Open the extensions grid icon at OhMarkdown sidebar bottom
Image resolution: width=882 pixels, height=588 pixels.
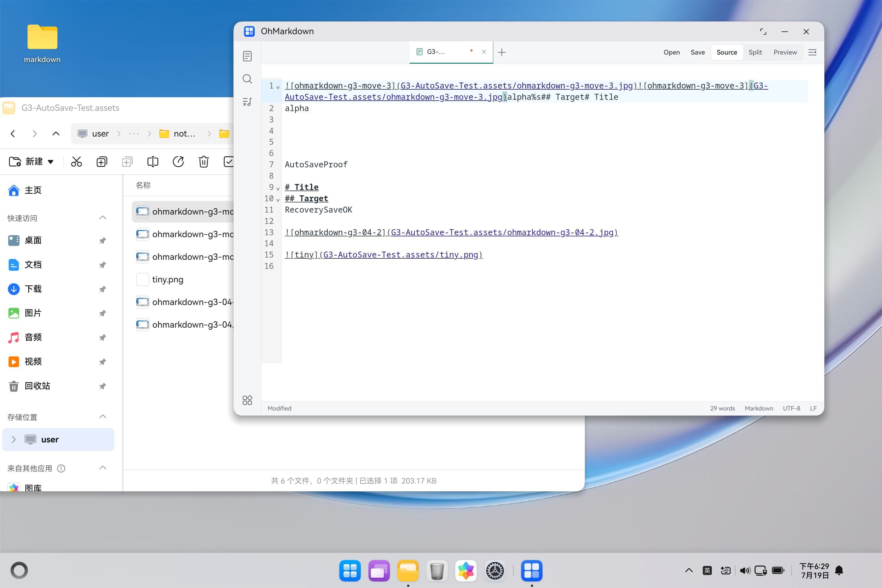[x=247, y=400]
